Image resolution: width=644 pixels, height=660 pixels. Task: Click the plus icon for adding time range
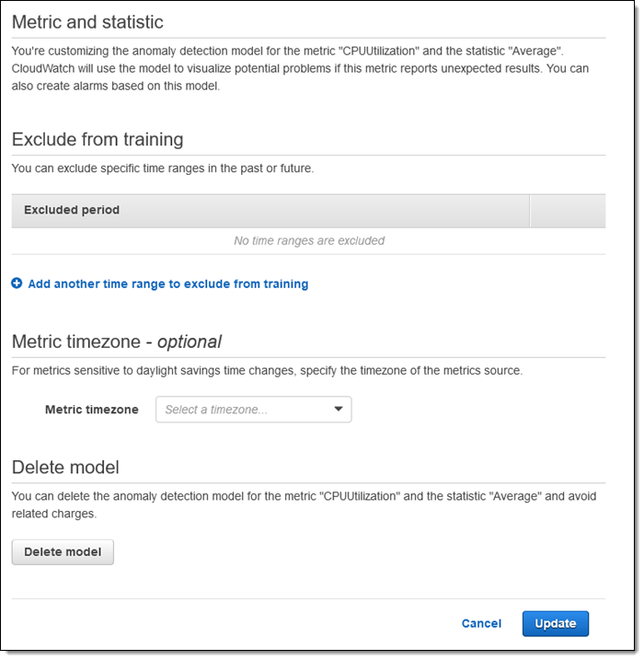coord(17,284)
